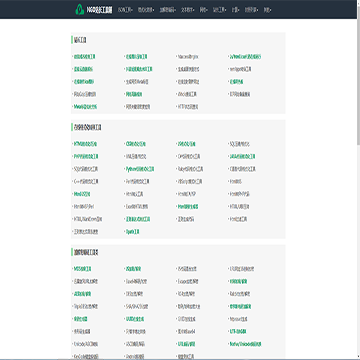Click the green site logo icon
Image resolution: width=360 pixels, height=360 pixels.
[79, 10]
